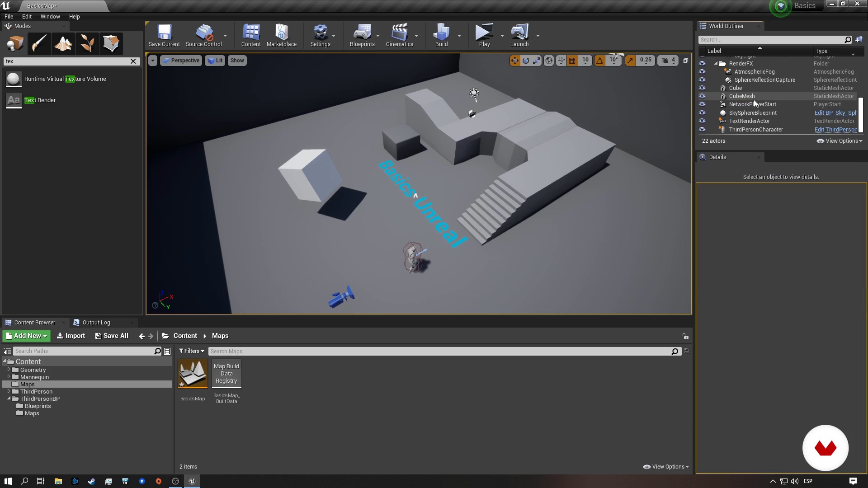
Task: Select the Place mode icon
Action: coord(15,43)
